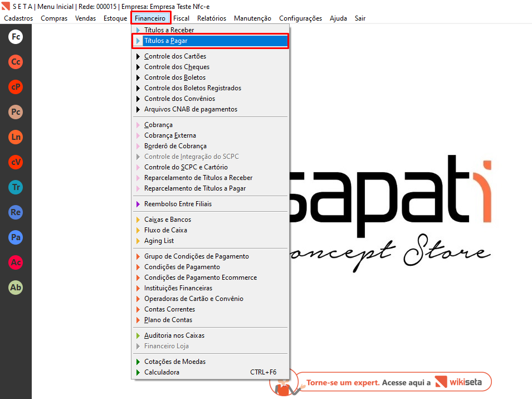Click the Condições de Pagamento entry

[211, 267]
